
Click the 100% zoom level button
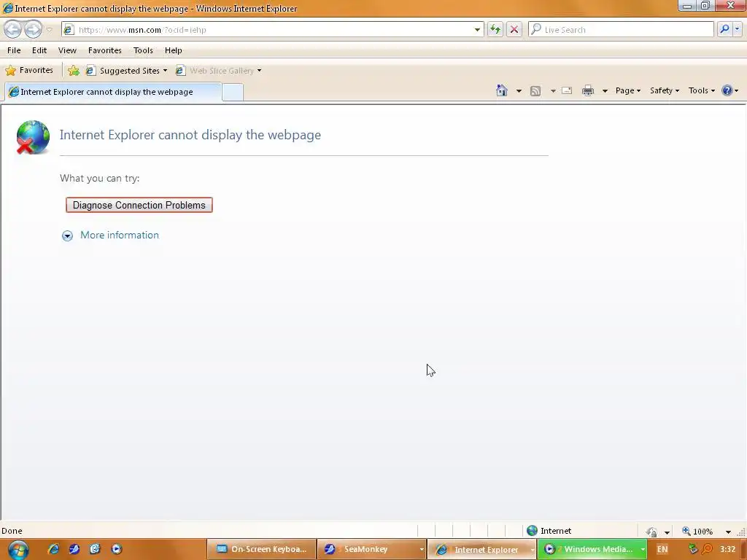pyautogui.click(x=697, y=531)
